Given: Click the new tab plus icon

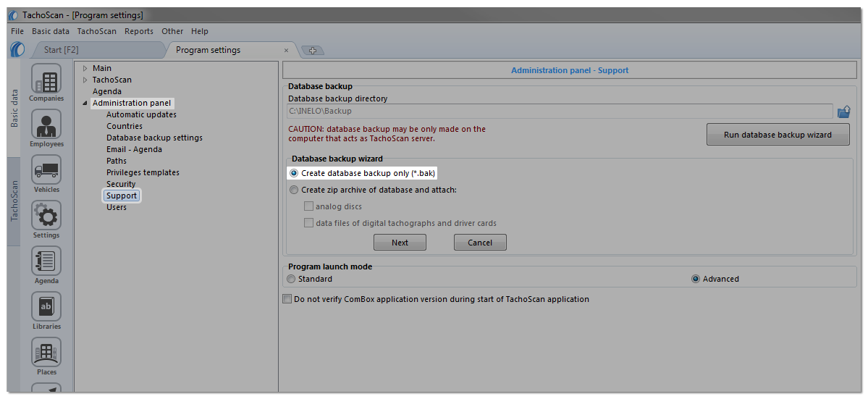Looking at the screenshot, I should pyautogui.click(x=313, y=51).
